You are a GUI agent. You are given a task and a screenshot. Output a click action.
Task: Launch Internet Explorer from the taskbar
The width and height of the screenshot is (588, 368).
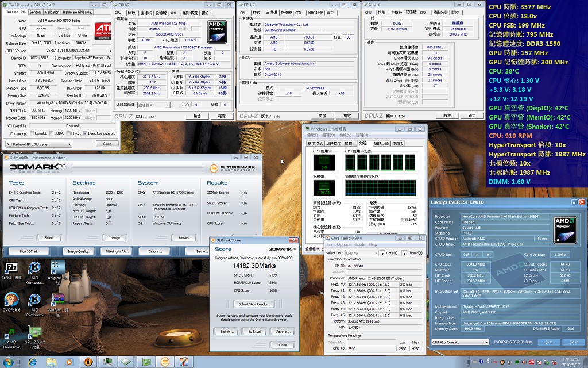pos(33,362)
